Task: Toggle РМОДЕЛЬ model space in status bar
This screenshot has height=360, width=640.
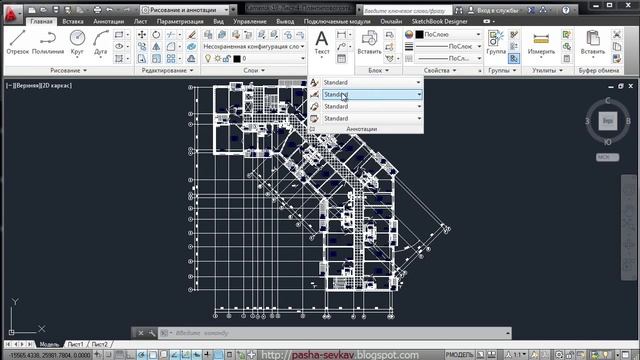Action: (460, 354)
